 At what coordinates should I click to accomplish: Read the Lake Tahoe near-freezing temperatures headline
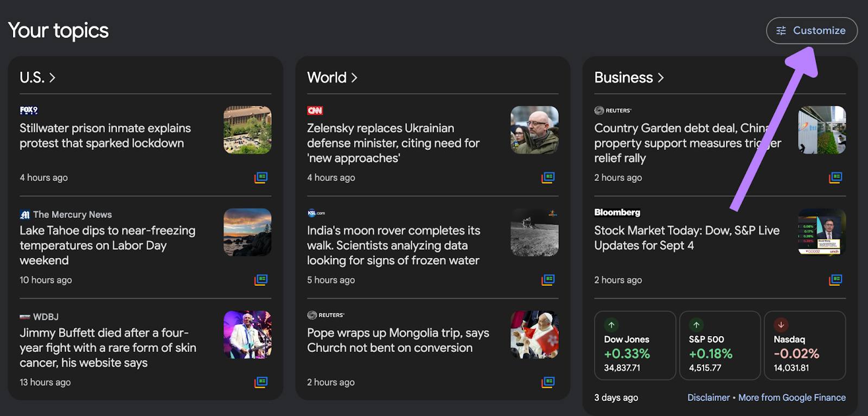(x=107, y=245)
